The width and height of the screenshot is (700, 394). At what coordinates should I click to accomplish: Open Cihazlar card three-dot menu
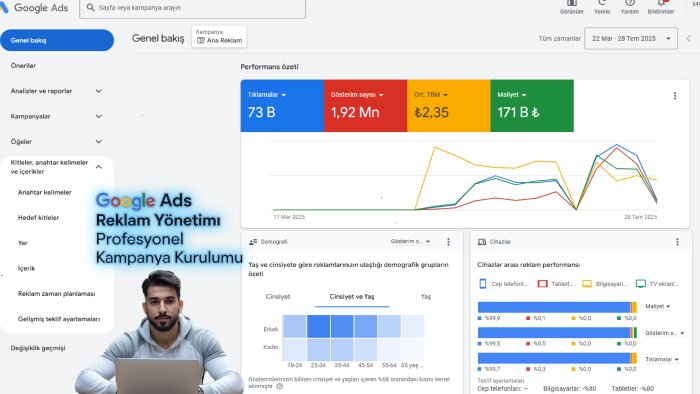(x=677, y=242)
